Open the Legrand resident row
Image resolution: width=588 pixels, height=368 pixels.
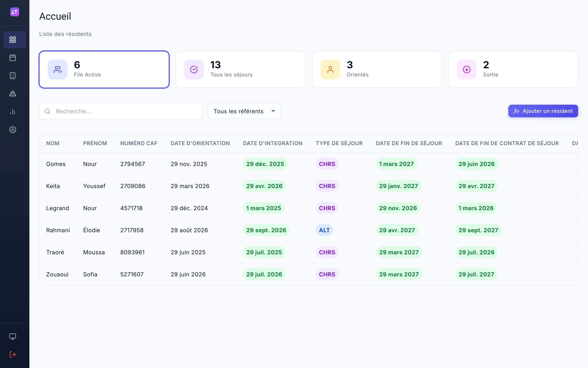308,208
